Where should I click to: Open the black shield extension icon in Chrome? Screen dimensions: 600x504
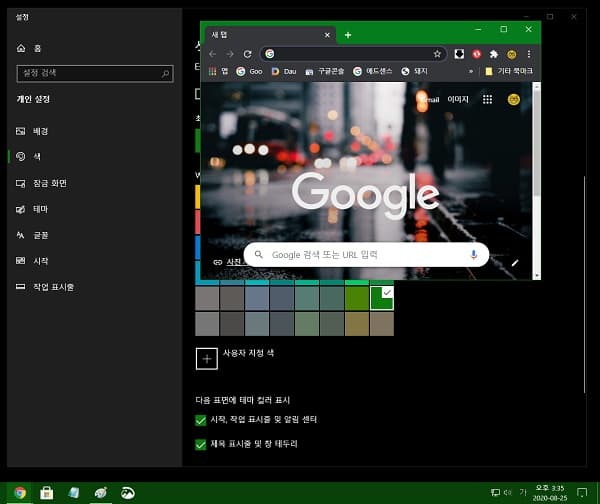pos(459,54)
